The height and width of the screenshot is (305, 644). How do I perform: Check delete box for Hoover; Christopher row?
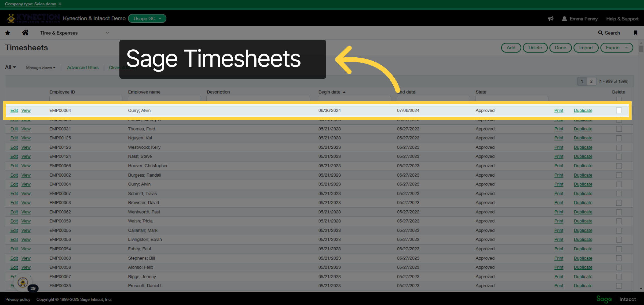(619, 166)
